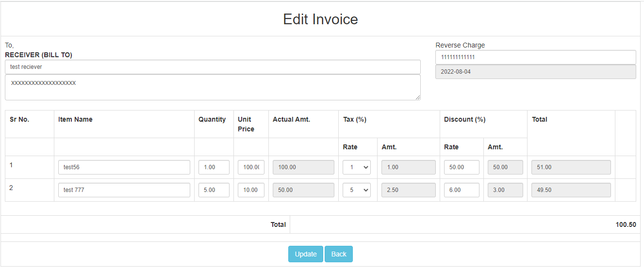
Task: Click unit price field showing 10.00
Action: point(251,190)
